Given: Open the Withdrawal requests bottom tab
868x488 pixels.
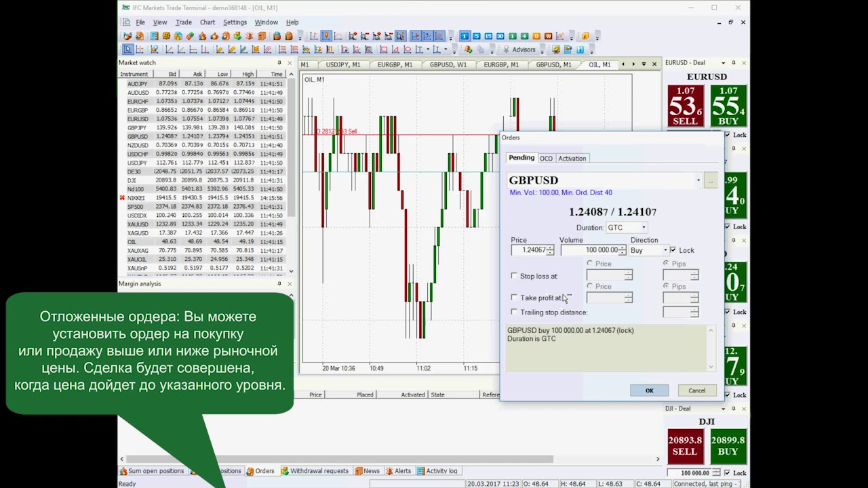Looking at the screenshot, I should coord(315,471).
